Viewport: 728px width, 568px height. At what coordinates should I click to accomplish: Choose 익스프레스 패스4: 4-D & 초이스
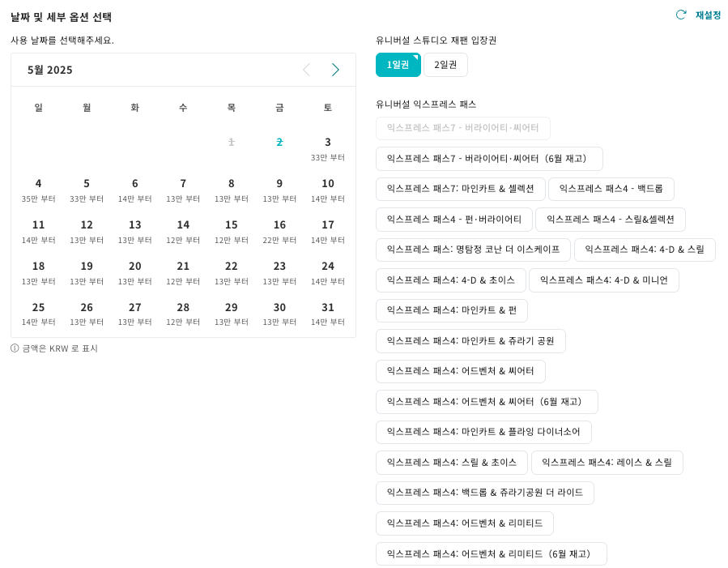coord(450,280)
